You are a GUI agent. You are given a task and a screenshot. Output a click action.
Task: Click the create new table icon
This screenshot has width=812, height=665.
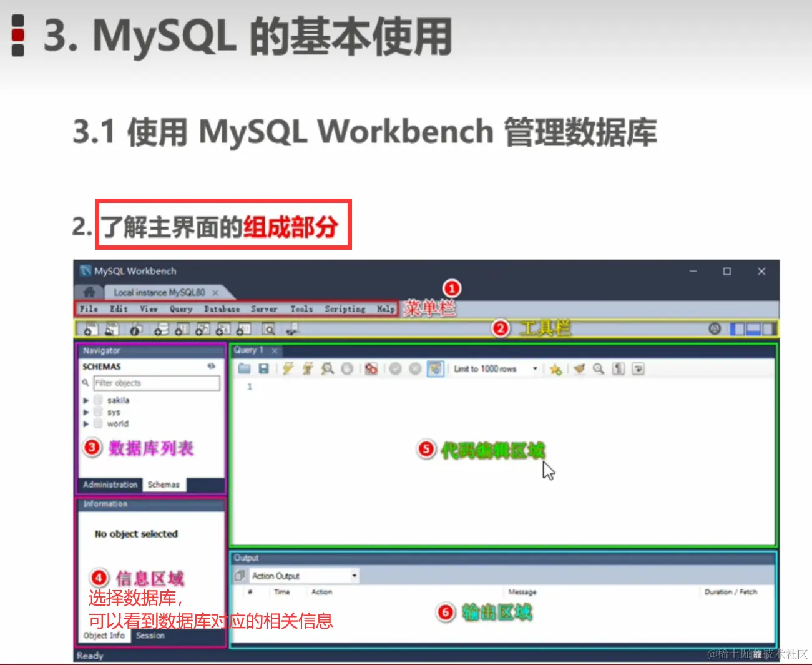click(182, 328)
